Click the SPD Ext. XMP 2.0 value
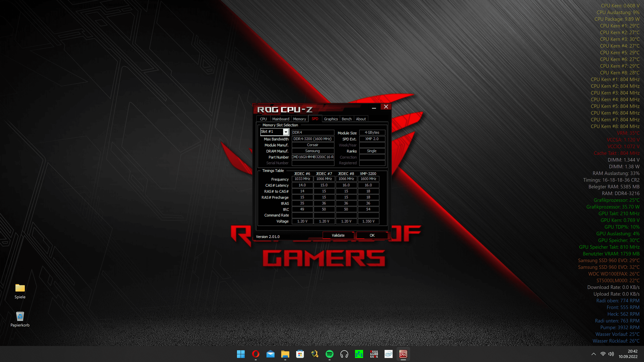The image size is (644, 362). pos(372,139)
